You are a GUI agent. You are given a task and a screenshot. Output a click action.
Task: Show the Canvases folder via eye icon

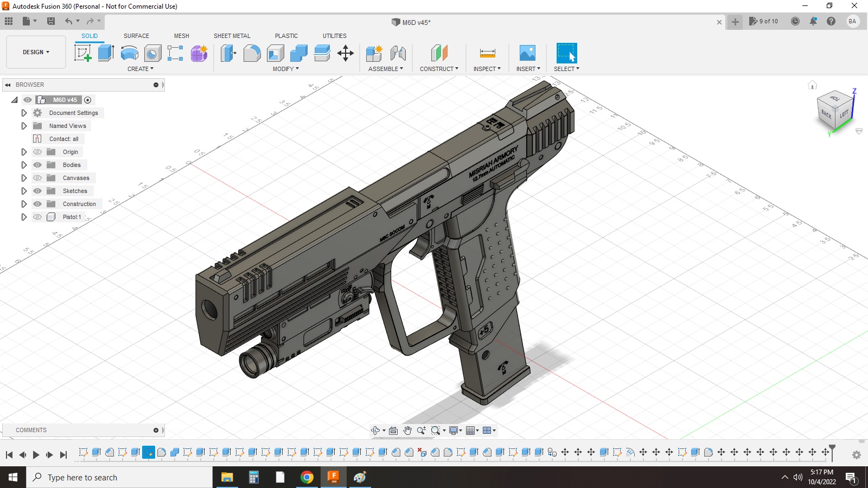[x=37, y=178]
